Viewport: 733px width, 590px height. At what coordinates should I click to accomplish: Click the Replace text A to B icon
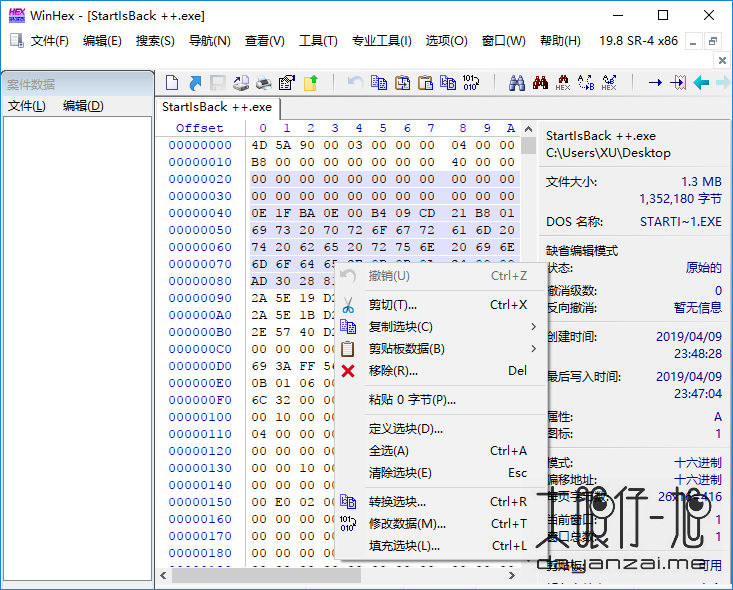[x=586, y=83]
